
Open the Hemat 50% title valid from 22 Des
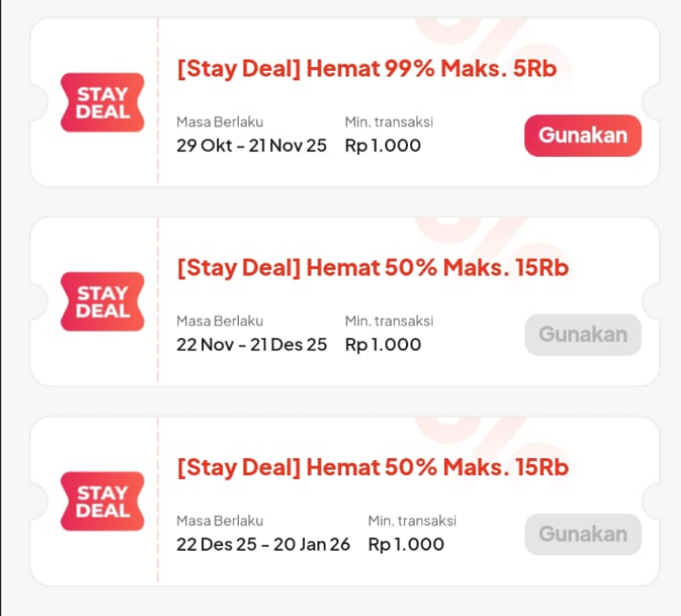coord(373,468)
